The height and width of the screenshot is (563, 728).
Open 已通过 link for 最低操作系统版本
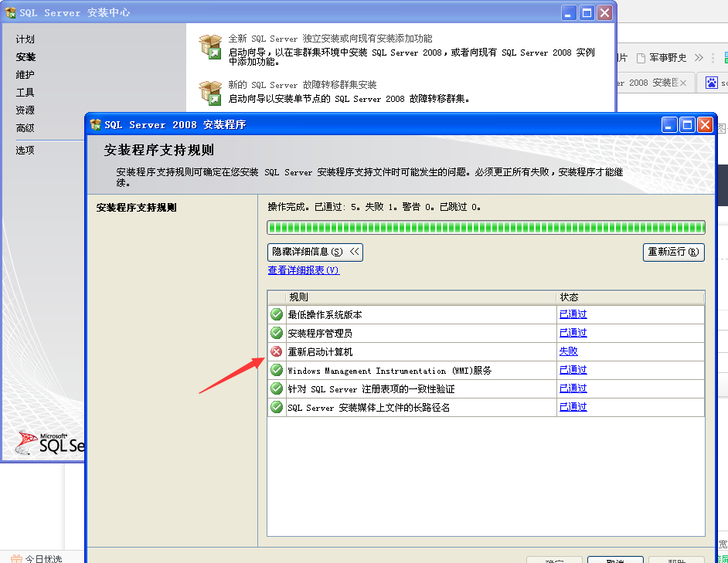(x=573, y=314)
